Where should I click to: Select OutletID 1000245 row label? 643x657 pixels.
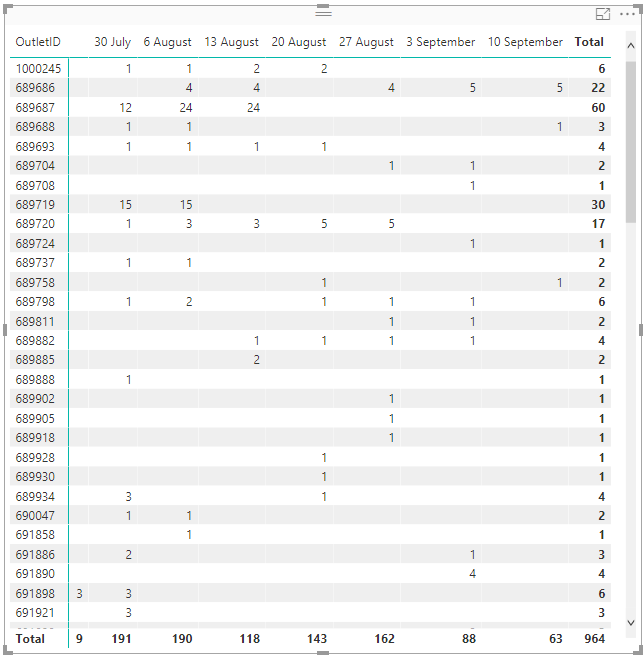point(39,68)
